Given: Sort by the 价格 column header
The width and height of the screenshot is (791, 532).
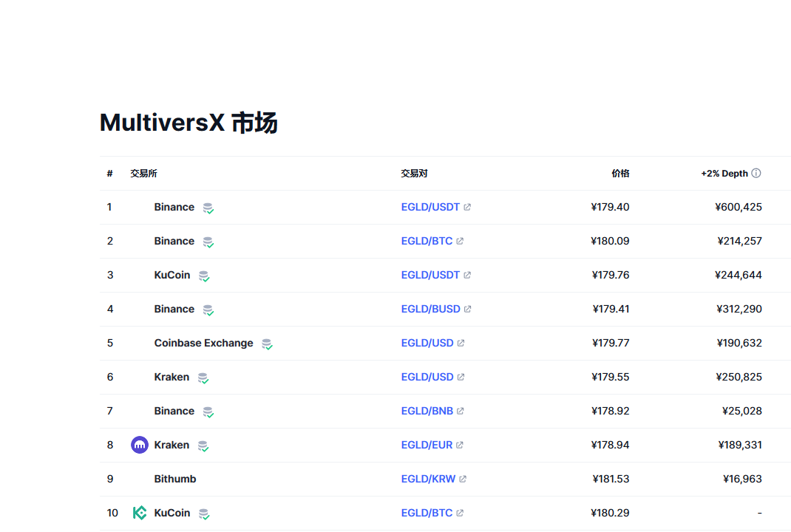Looking at the screenshot, I should (620, 174).
